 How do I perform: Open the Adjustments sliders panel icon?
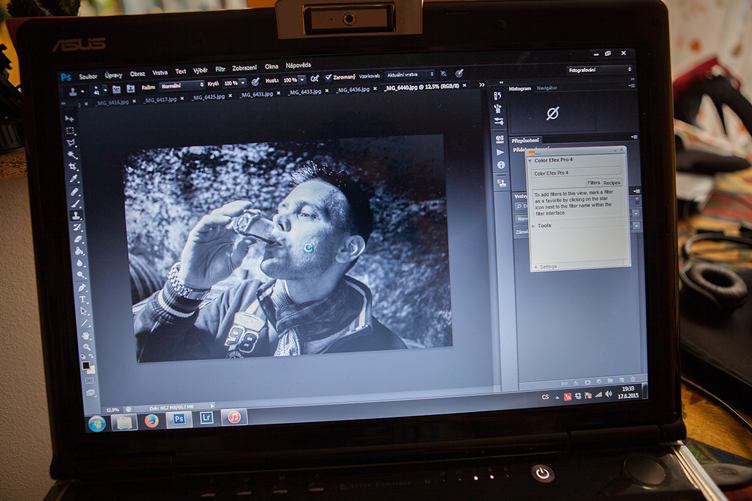pyautogui.click(x=499, y=121)
